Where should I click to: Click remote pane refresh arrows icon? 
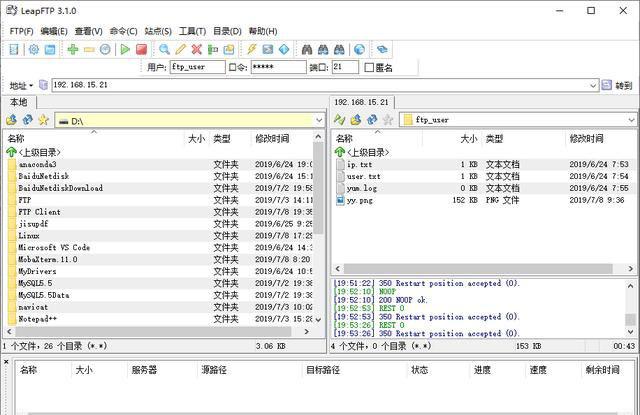372,120
